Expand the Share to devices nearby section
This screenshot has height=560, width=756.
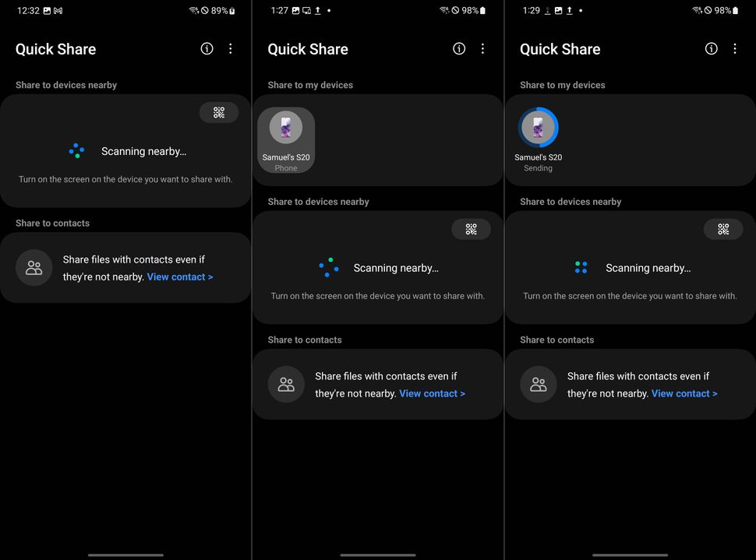coord(65,84)
